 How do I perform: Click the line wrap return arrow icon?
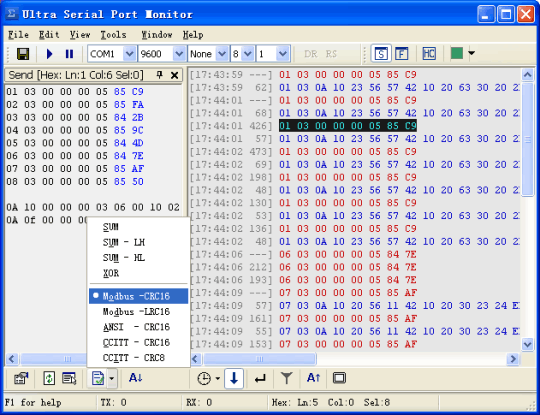point(260,378)
